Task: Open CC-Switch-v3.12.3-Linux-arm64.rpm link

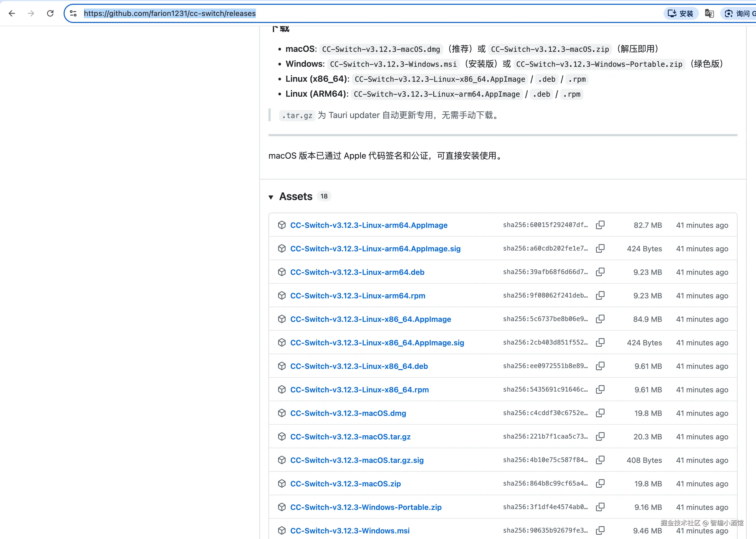Action: coord(357,296)
